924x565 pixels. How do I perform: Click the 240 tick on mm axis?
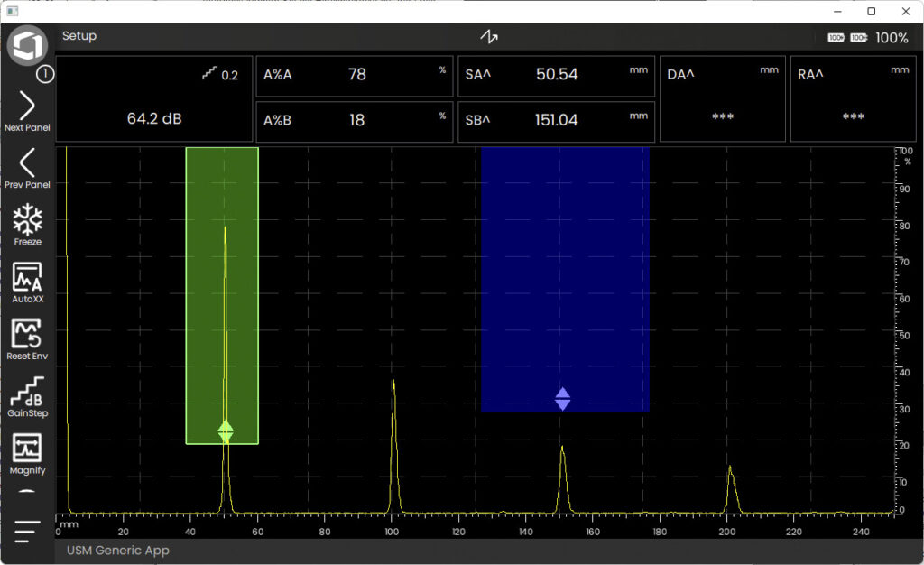pos(861,532)
